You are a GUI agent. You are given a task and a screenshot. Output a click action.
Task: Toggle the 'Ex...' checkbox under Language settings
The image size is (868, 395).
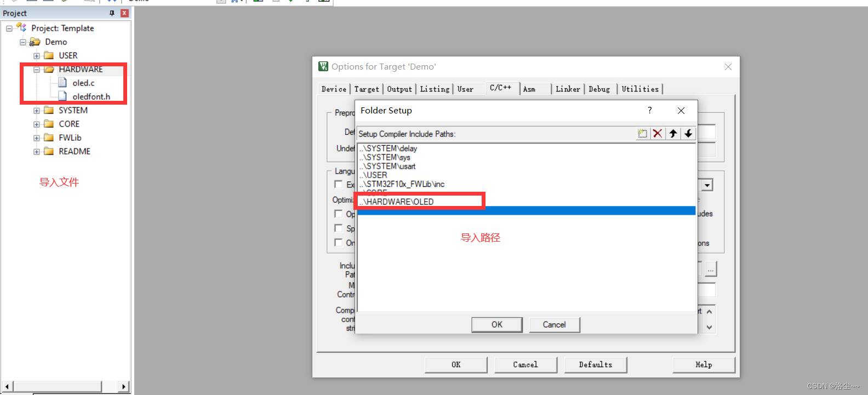point(339,185)
